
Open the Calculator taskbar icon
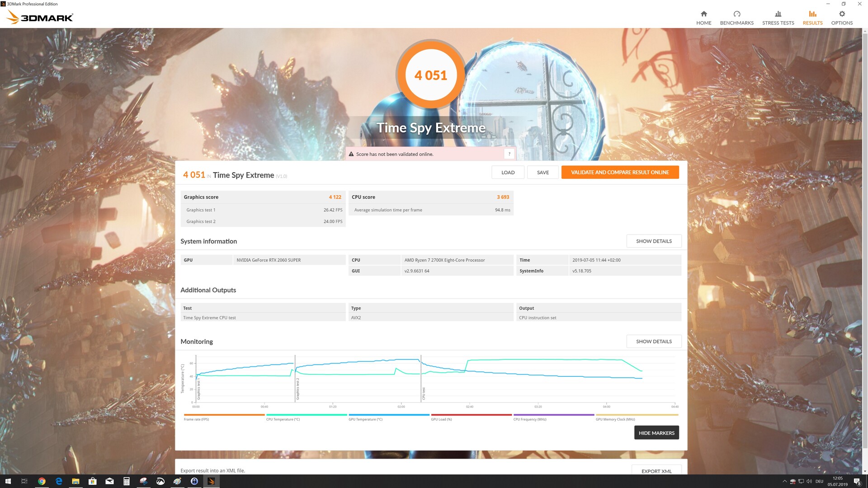click(127, 481)
